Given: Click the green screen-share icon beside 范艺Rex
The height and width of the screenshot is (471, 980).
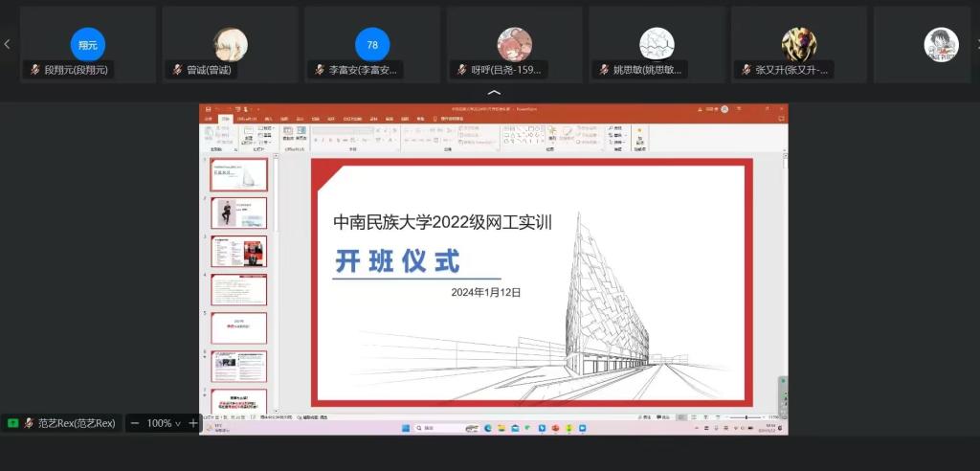Looking at the screenshot, I should pyautogui.click(x=12, y=423).
